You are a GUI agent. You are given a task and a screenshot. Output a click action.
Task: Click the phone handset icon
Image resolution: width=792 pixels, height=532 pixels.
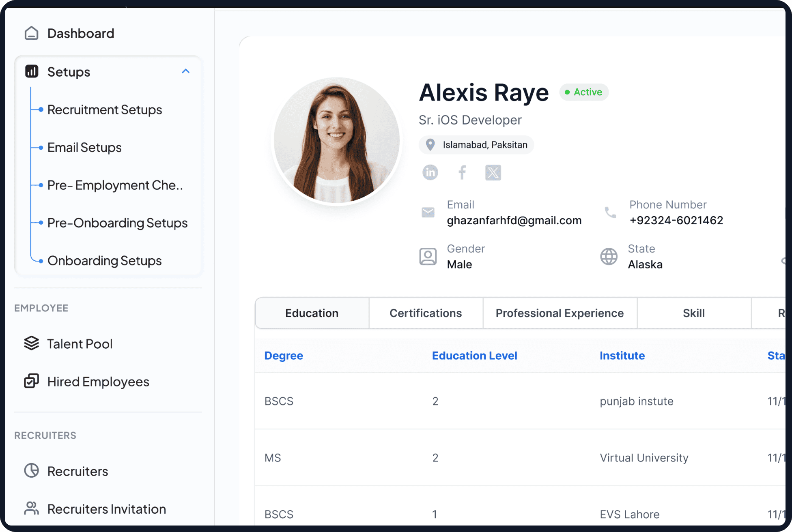click(610, 212)
